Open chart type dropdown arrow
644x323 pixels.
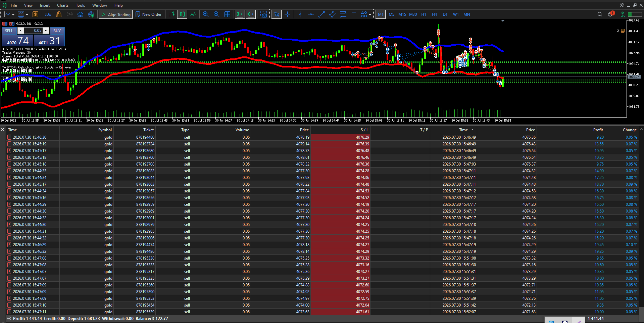click(x=13, y=15)
